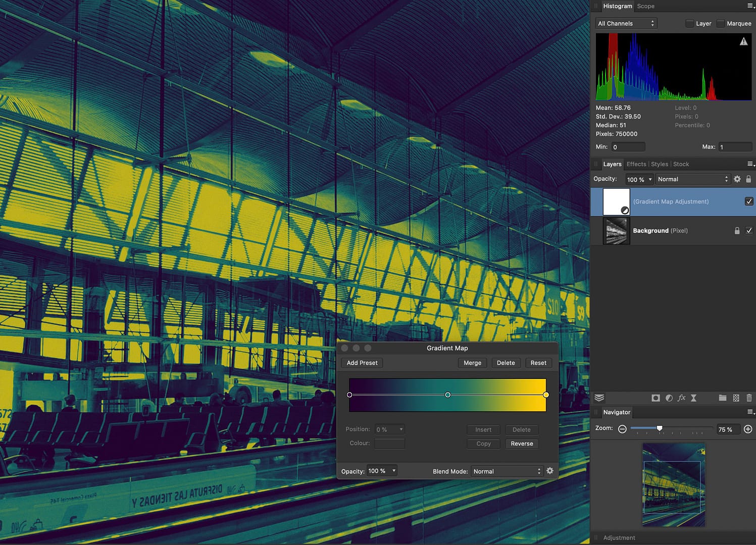Open the adjustments icon in the Layers panel
The height and width of the screenshot is (545, 756).
coord(669,398)
